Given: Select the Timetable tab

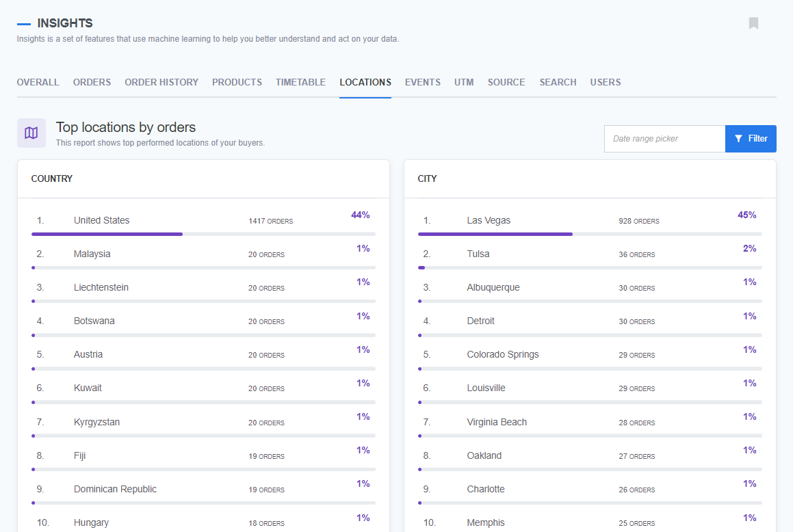Looking at the screenshot, I should 300,82.
